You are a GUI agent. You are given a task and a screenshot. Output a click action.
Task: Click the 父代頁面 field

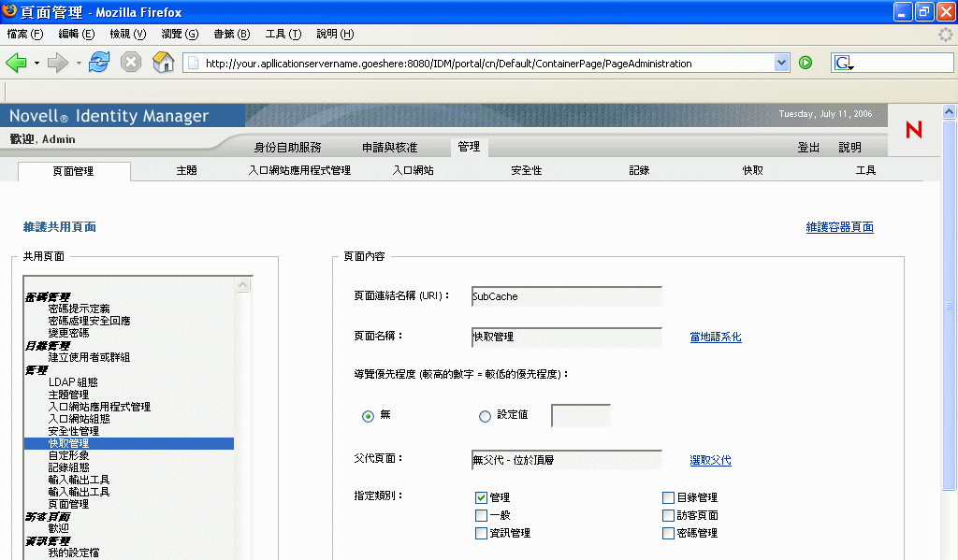(566, 460)
